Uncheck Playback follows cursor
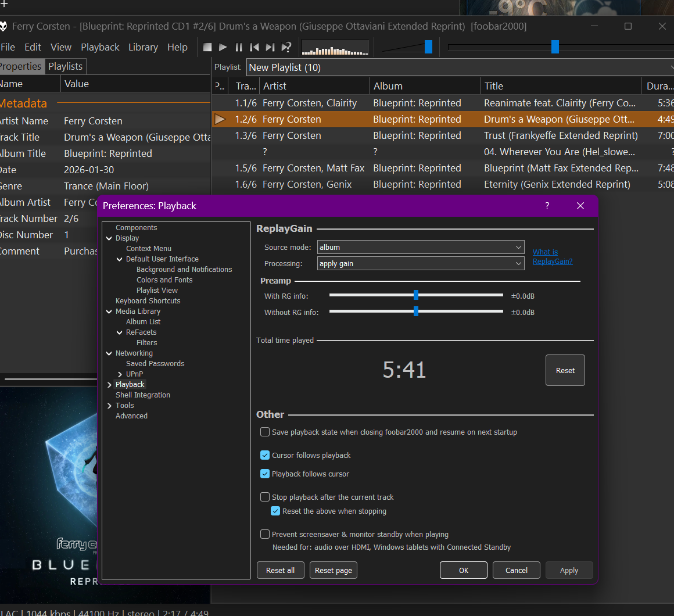This screenshot has height=616, width=674. click(x=265, y=474)
